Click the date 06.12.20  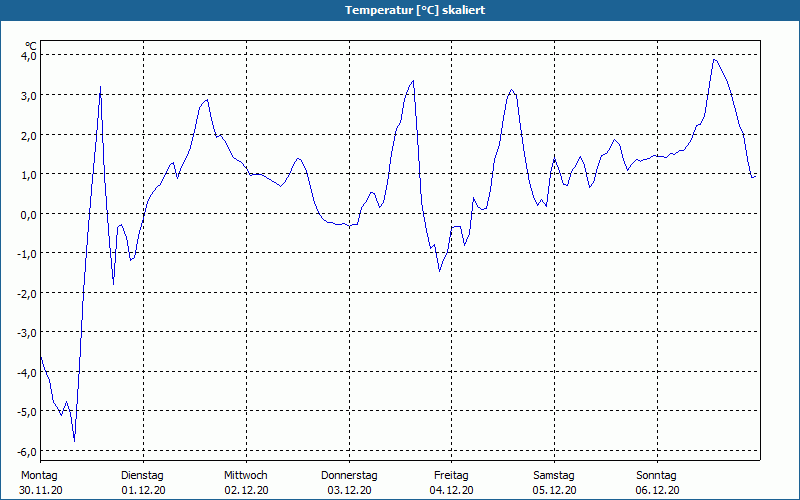tap(658, 490)
